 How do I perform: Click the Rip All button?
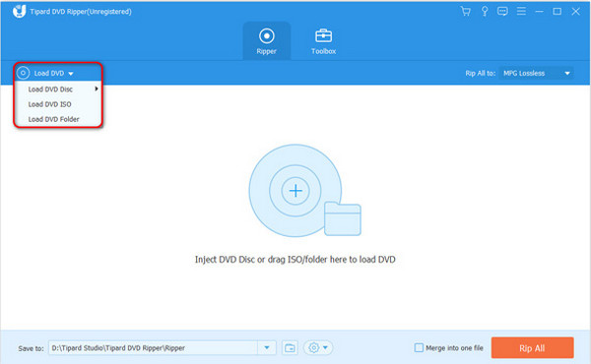532,348
